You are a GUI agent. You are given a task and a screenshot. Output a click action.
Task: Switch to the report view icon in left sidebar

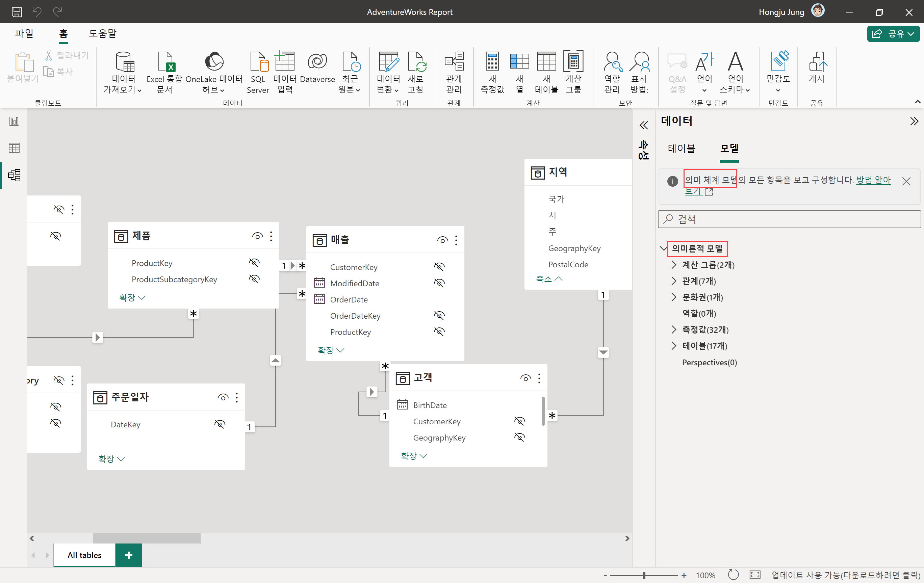pos(14,122)
